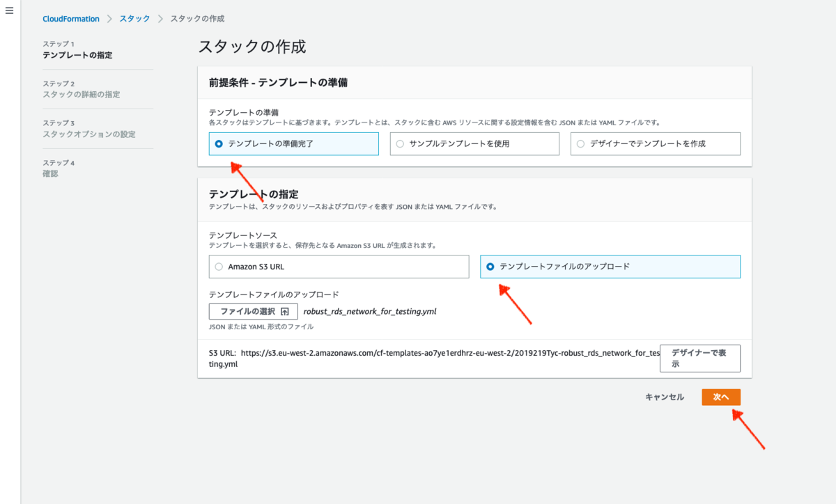Open the hamburger navigation menu
Viewport: 836px width, 504px height.
click(10, 12)
